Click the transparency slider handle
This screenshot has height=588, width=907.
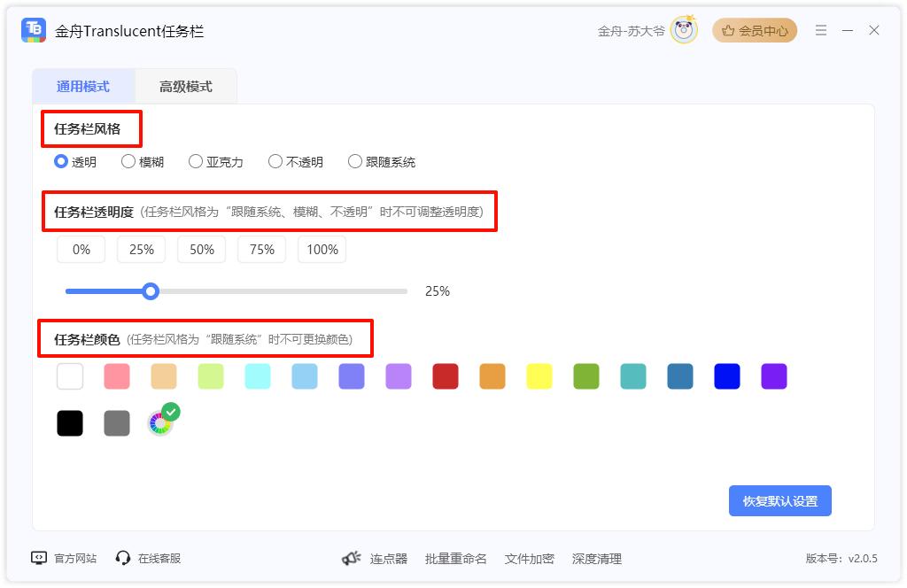click(x=151, y=291)
